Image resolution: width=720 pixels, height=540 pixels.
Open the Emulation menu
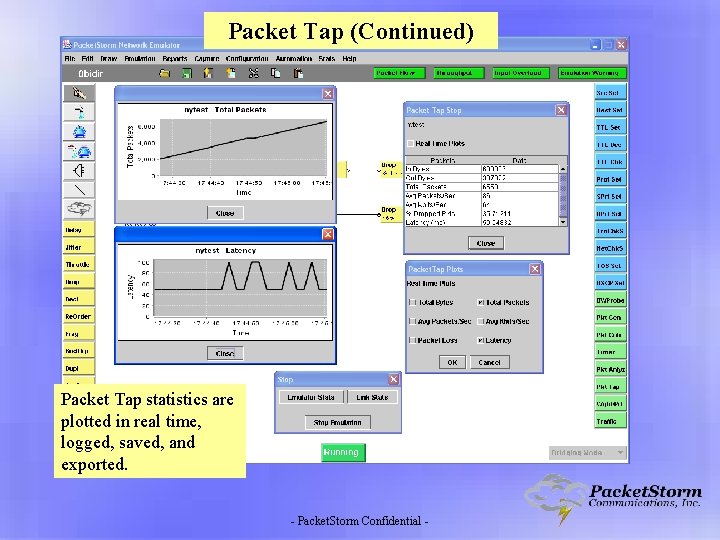[x=140, y=58]
